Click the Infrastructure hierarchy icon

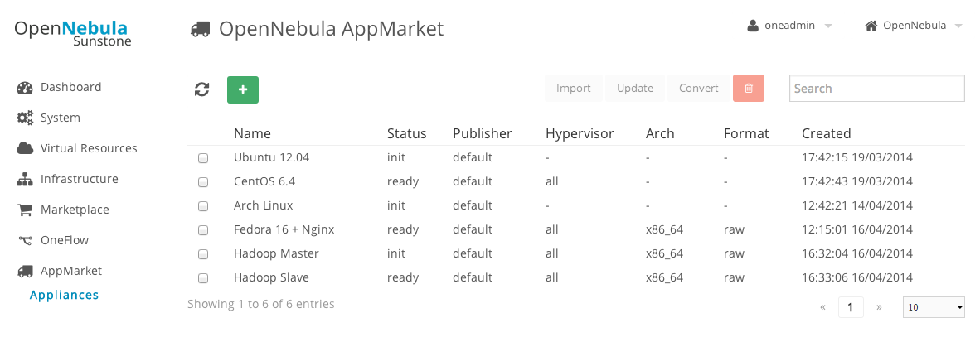(24, 179)
